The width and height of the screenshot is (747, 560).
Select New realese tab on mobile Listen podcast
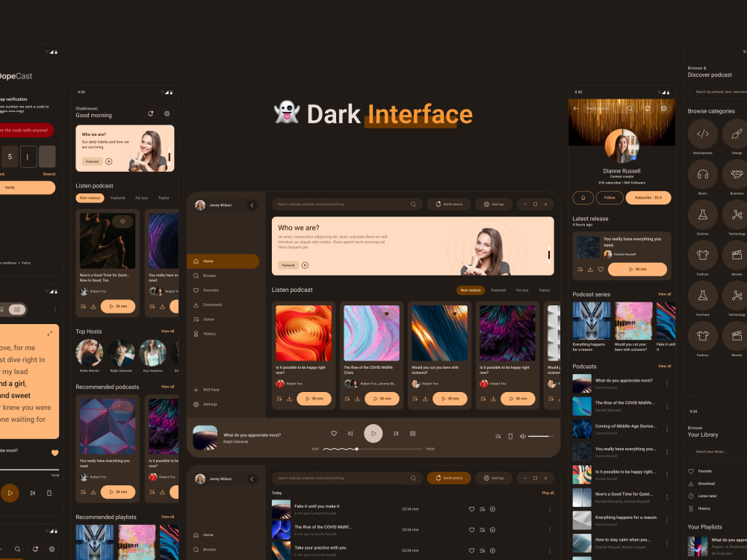click(x=90, y=198)
